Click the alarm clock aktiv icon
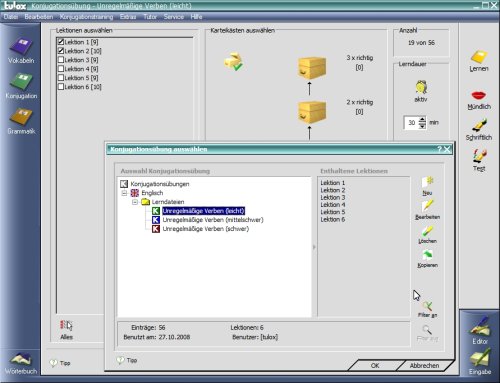 [421, 91]
